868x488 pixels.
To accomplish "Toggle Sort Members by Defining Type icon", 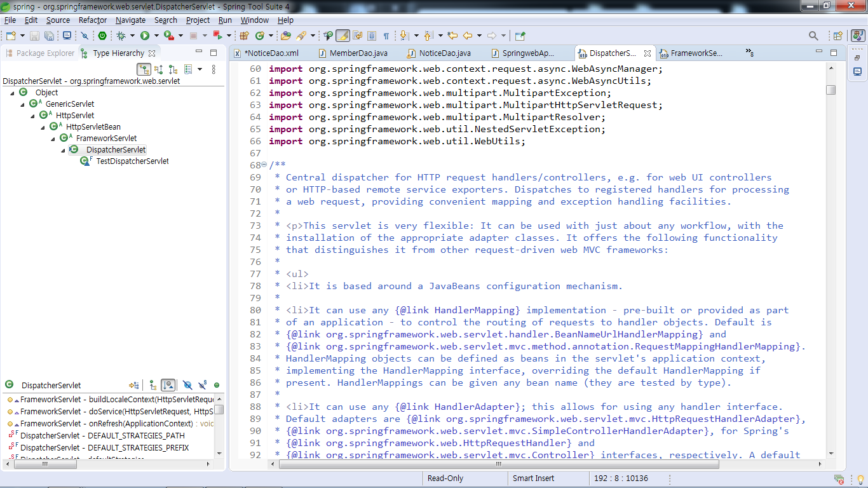I will coord(168,385).
